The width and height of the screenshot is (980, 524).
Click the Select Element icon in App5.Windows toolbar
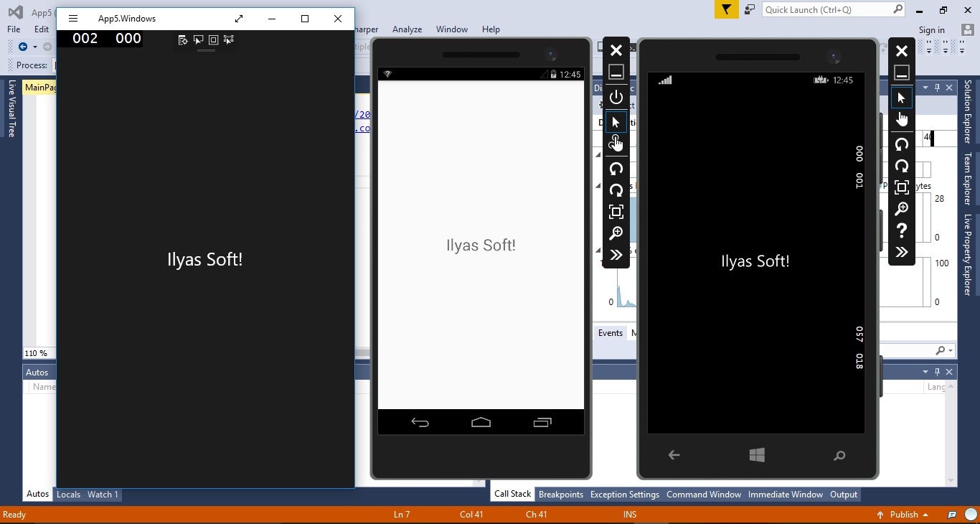point(198,40)
